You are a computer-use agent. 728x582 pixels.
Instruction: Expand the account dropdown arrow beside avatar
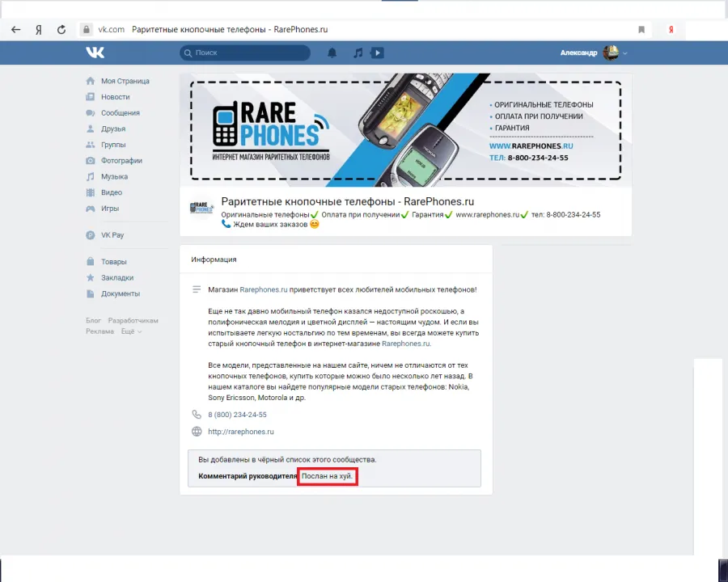click(625, 53)
